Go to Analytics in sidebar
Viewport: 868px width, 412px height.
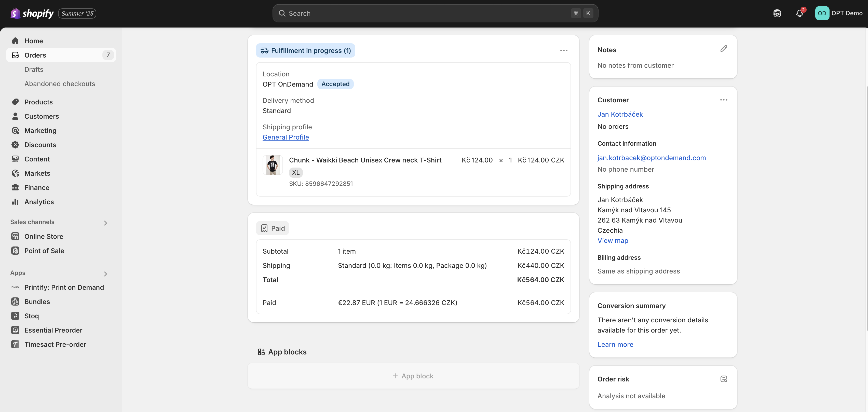(x=39, y=202)
